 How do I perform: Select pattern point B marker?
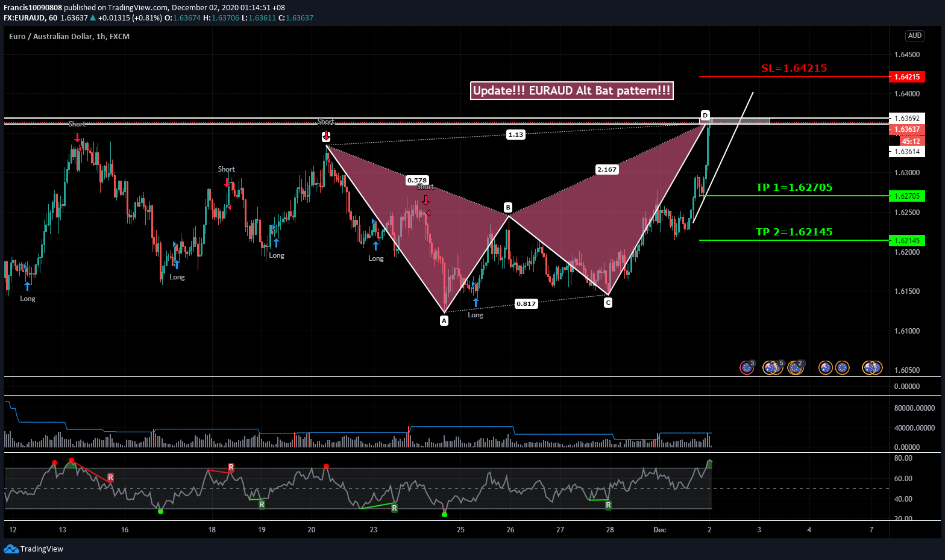click(508, 208)
